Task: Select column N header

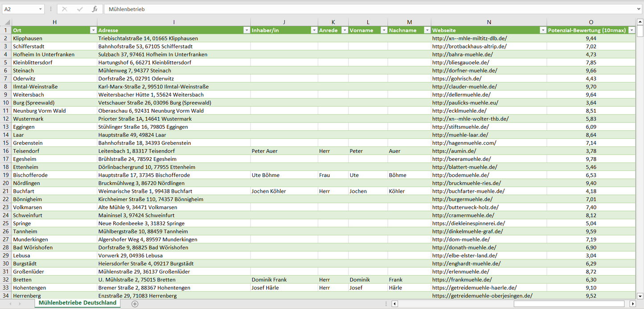Action: 488,22
